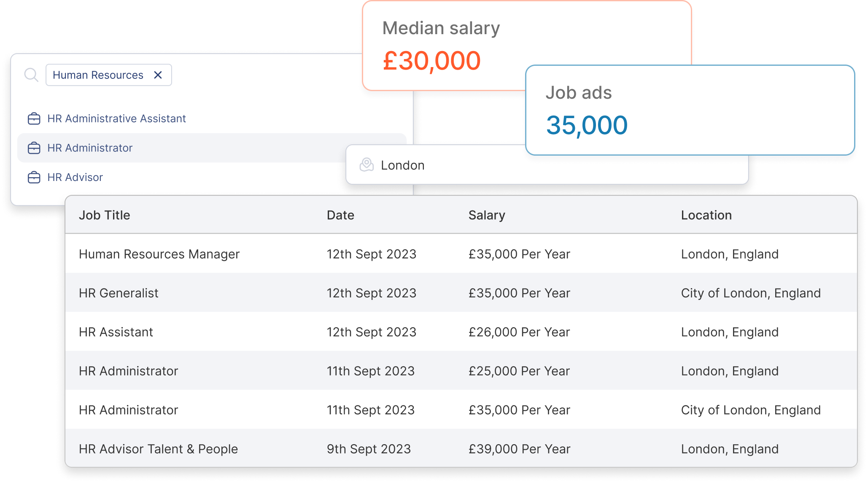Pick the HR Advisor suggestion
This screenshot has width=868, height=483.
(x=75, y=178)
